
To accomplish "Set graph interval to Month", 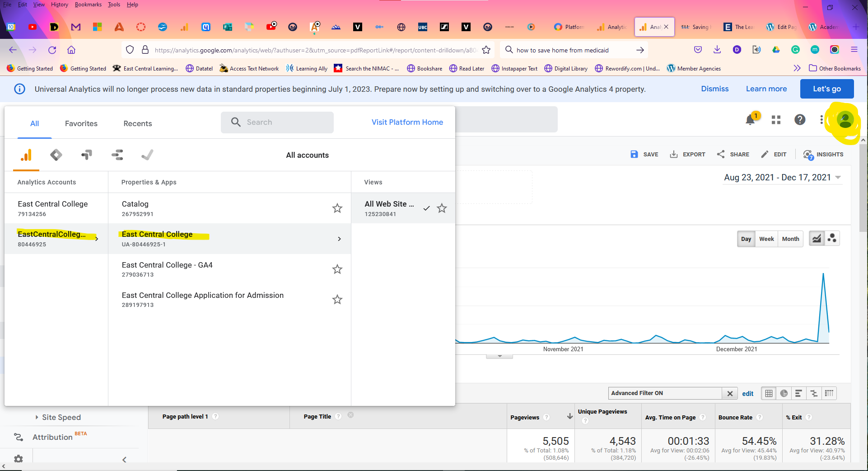I will [x=790, y=239].
